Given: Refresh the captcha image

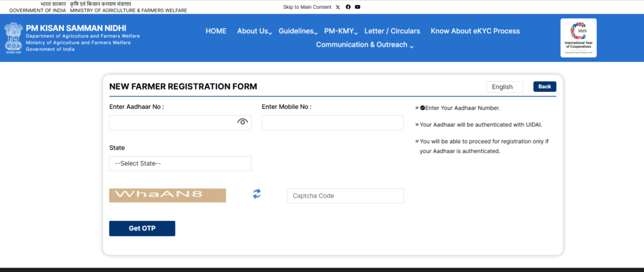Looking at the screenshot, I should click(257, 194).
